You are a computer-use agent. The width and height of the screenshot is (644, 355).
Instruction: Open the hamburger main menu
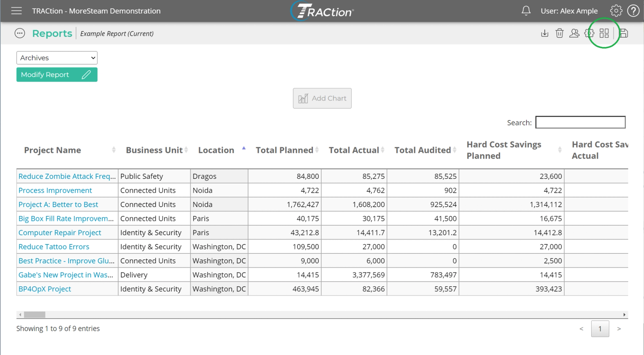click(17, 11)
